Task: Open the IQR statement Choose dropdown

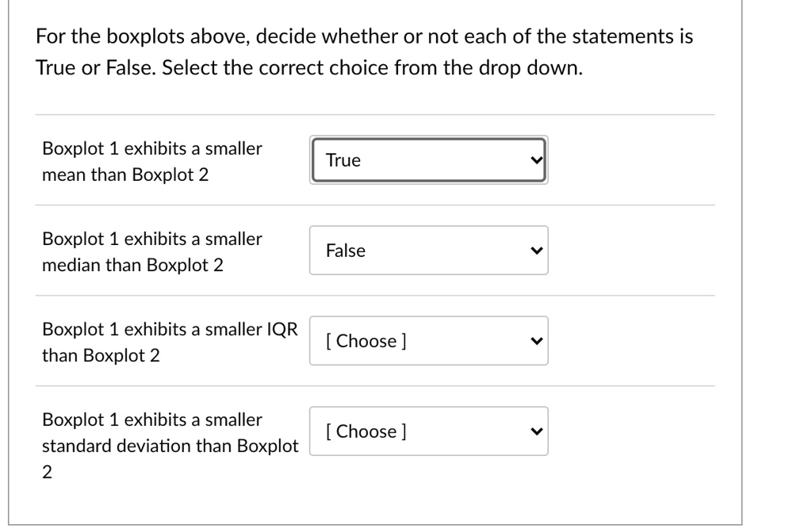Action: [430, 339]
